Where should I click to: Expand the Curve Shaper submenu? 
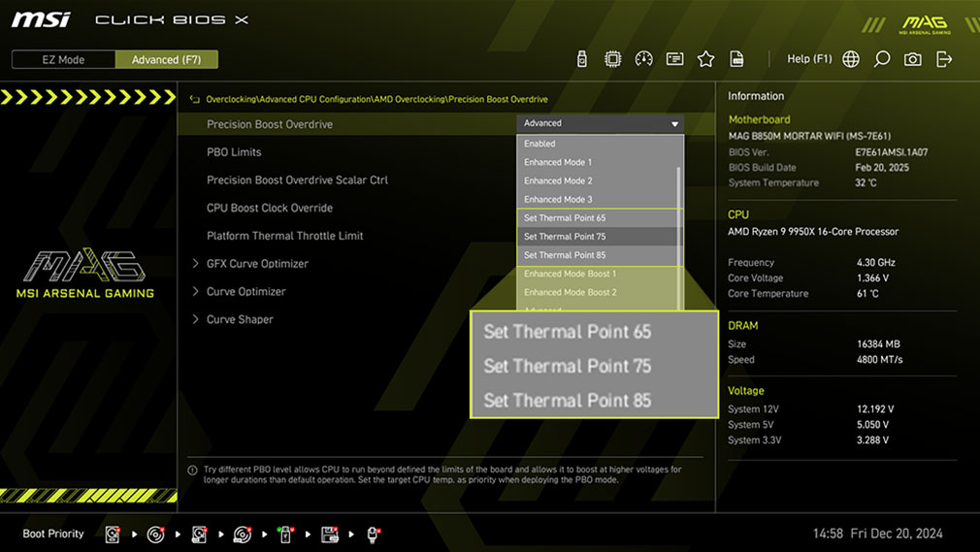tap(240, 319)
